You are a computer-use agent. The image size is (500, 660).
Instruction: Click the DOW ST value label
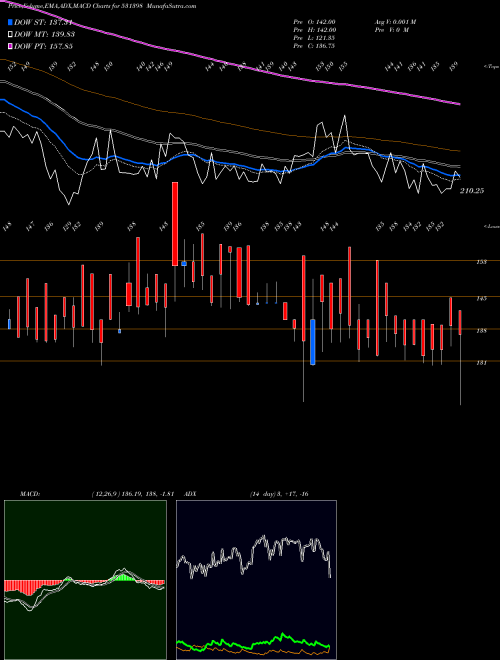click(x=43, y=23)
